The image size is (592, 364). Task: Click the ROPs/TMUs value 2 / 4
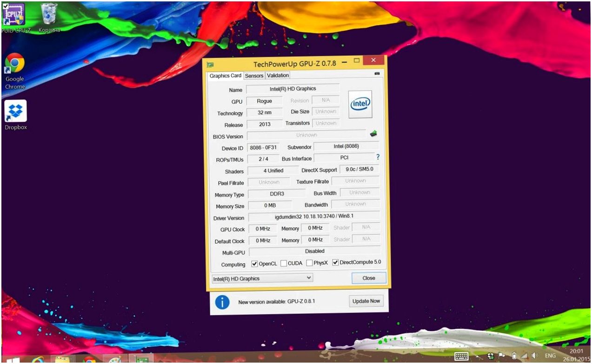click(x=263, y=159)
